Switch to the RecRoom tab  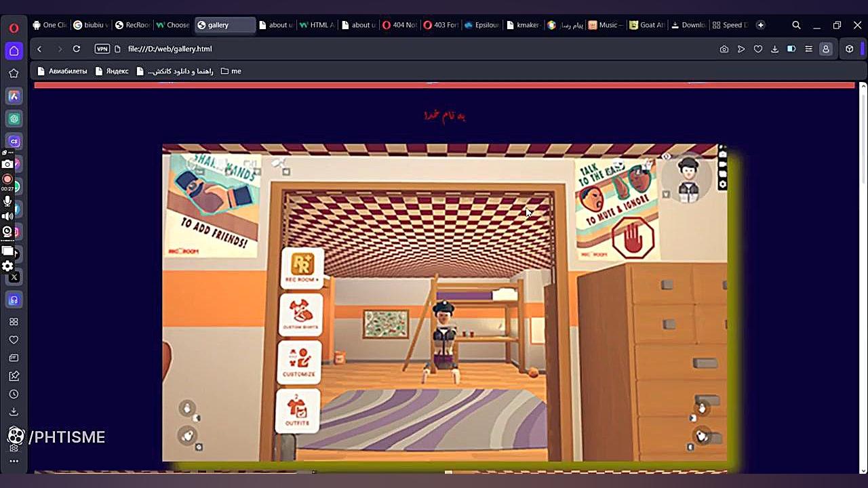(133, 25)
